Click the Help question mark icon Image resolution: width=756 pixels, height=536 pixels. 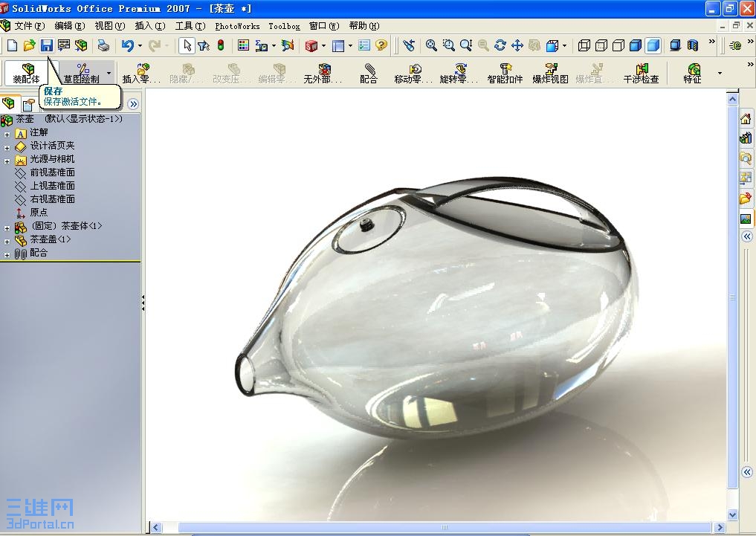click(x=381, y=45)
